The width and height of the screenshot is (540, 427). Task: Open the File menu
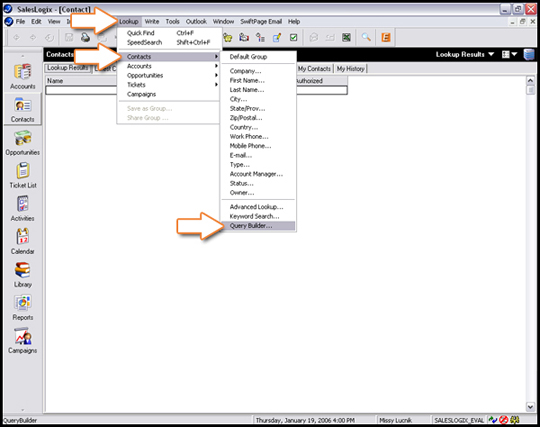pos(20,21)
